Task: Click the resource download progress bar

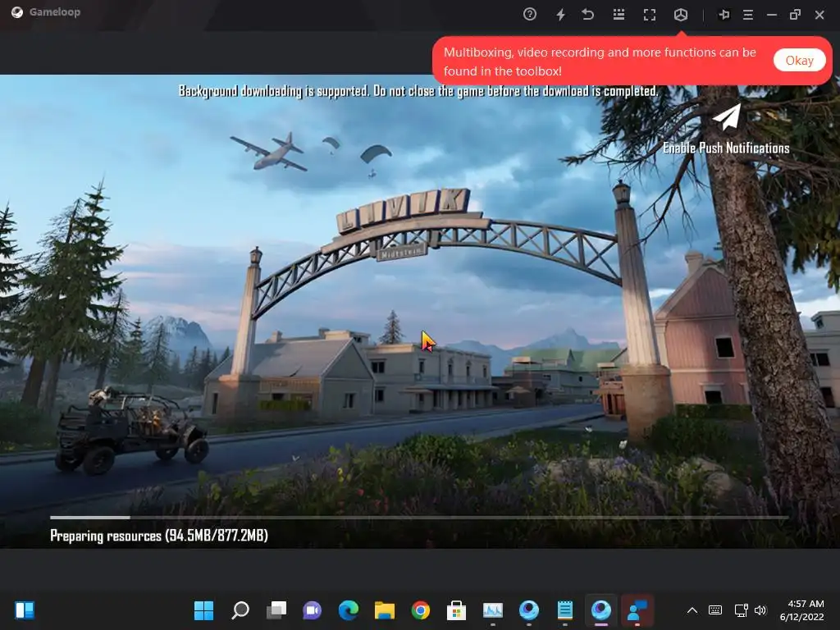Action: click(419, 518)
